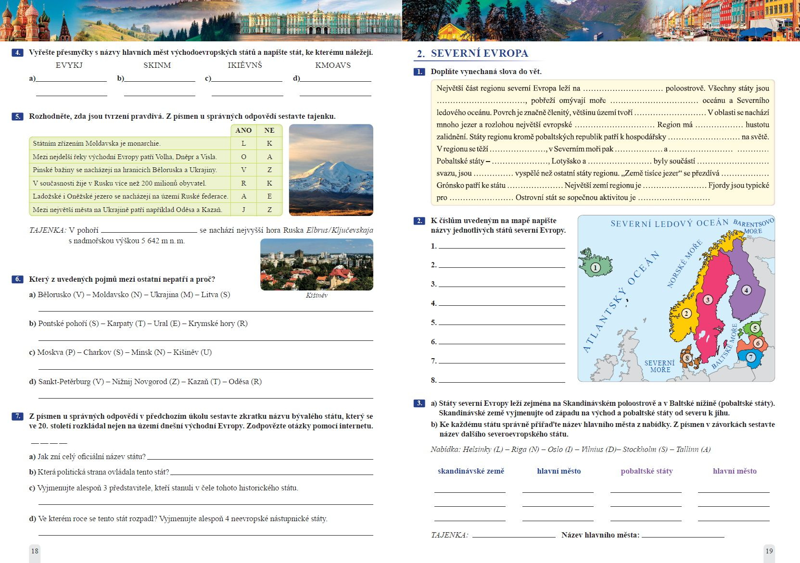Screen dimensions: 800x563
Task: Click the mountain Elbrus photo
Action: point(331,170)
